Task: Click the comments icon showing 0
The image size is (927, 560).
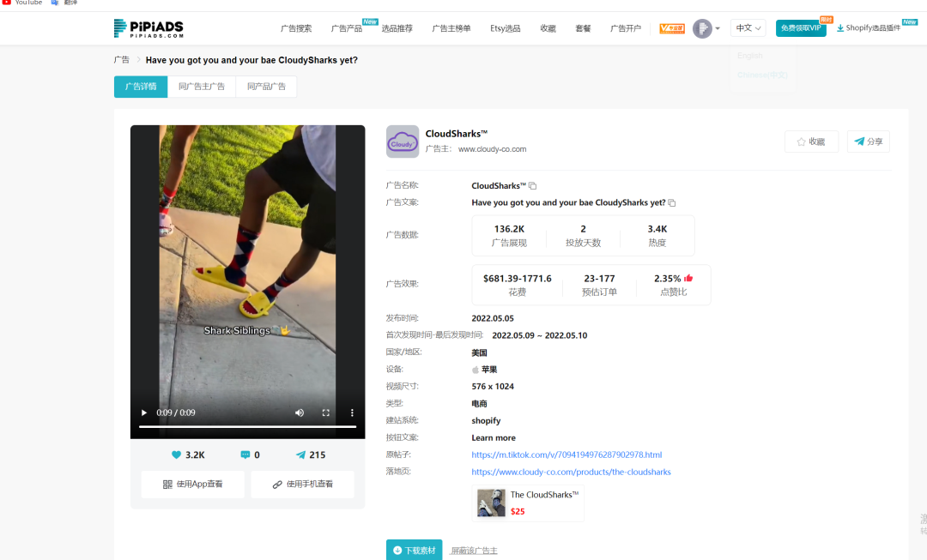Action: click(245, 455)
